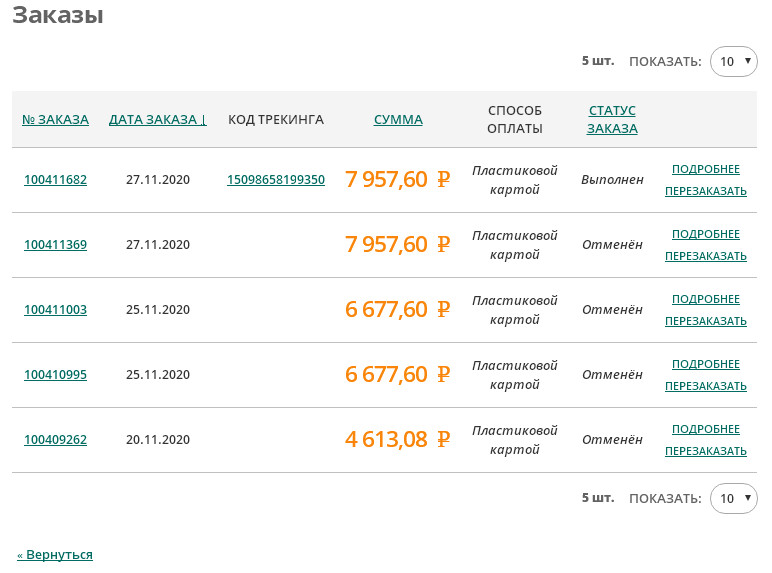Click 'Перезаказать' for order 100411003

(x=706, y=321)
